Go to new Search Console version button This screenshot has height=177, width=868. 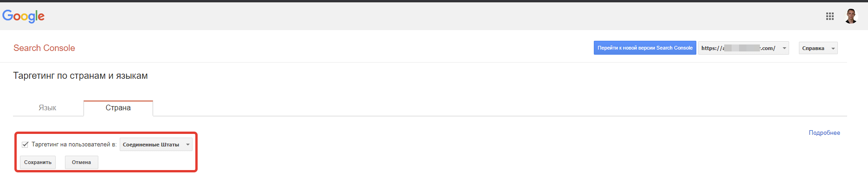[645, 48]
